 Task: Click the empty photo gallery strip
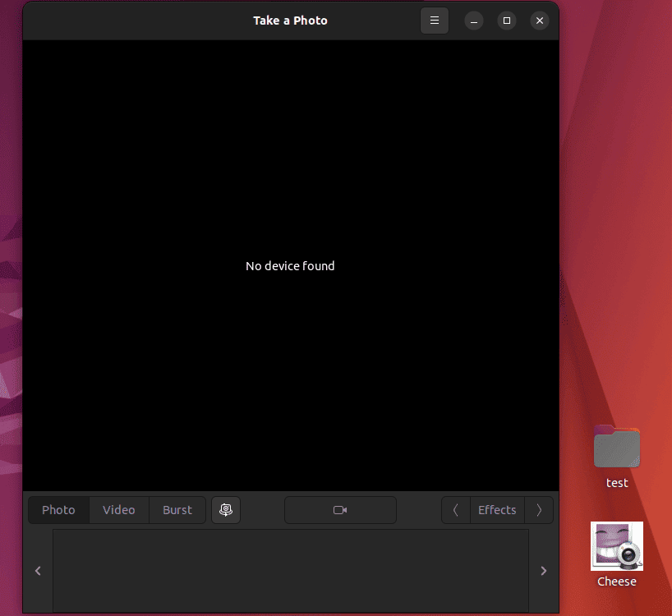[290, 570]
